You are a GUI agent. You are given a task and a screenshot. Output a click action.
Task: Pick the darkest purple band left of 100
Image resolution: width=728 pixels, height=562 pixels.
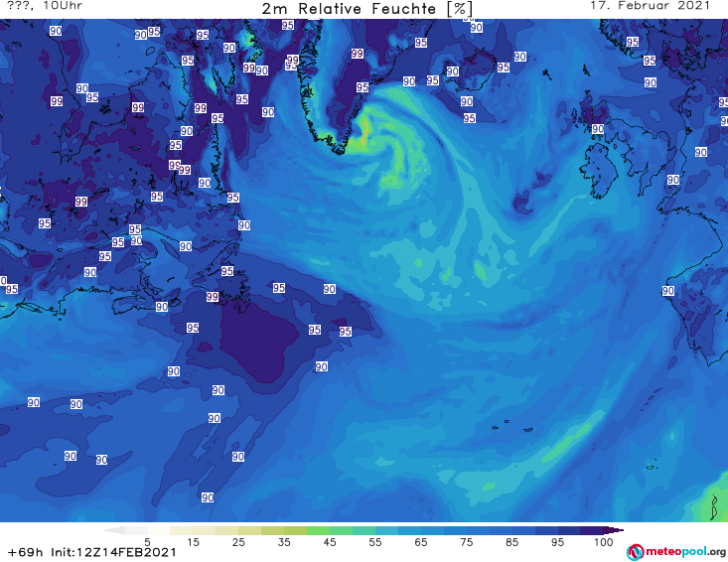tap(592, 530)
